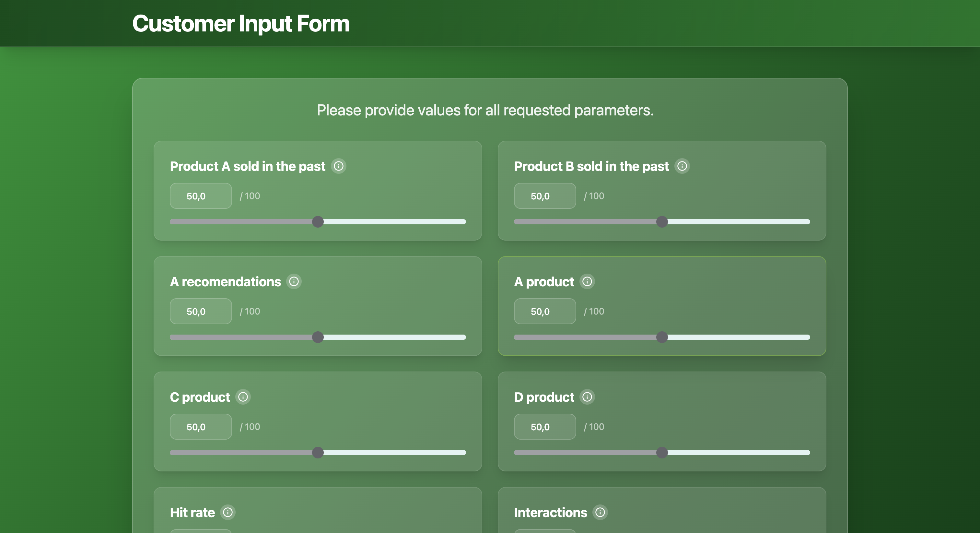
Task: Click the C product info icon
Action: click(x=243, y=397)
